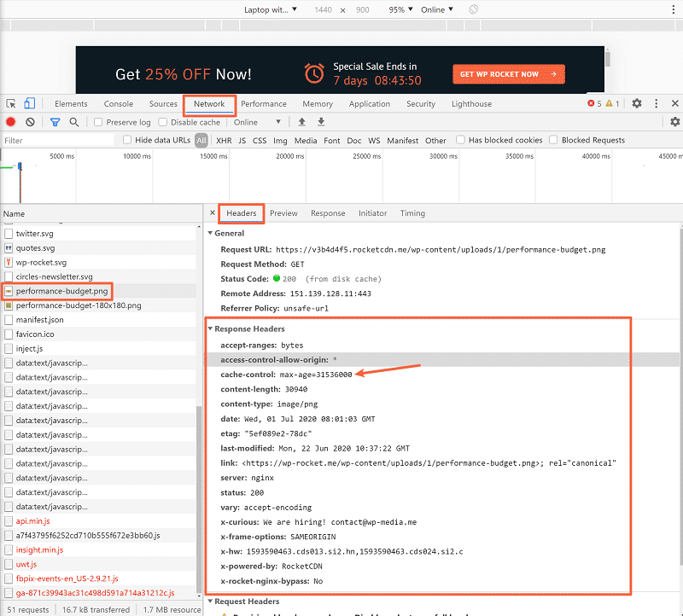Viewport: 683px width, 616px height.
Task: Select the Inspect element tool
Action: pos(12,102)
